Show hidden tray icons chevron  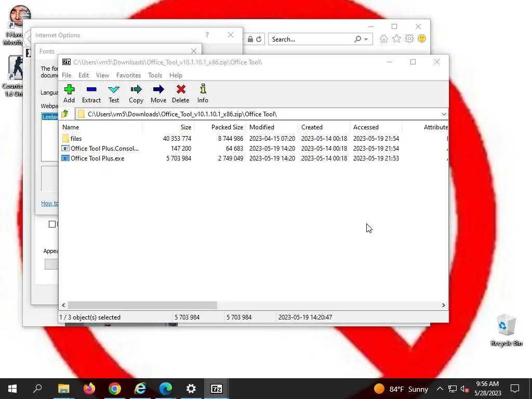(440, 389)
